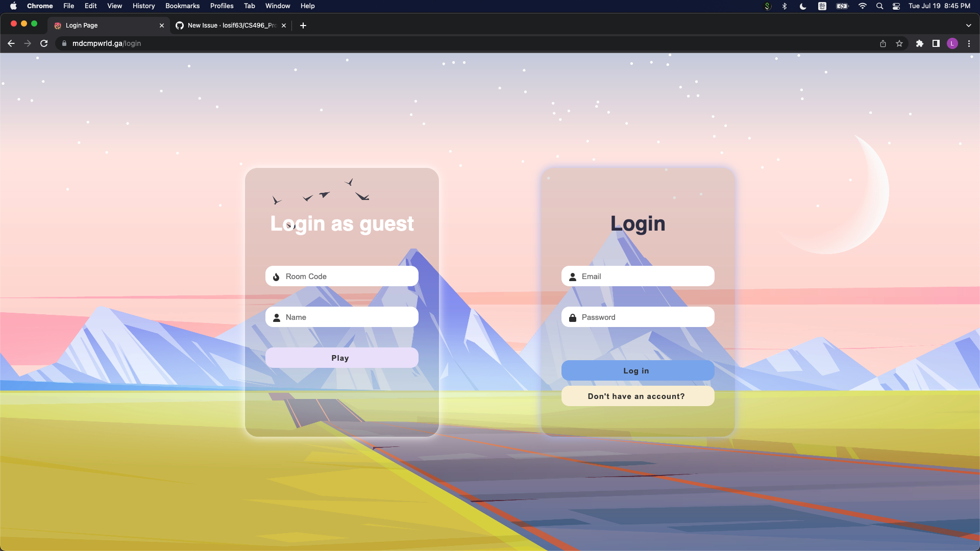Reload the login page
This screenshot has height=551, width=980.
tap(44, 43)
